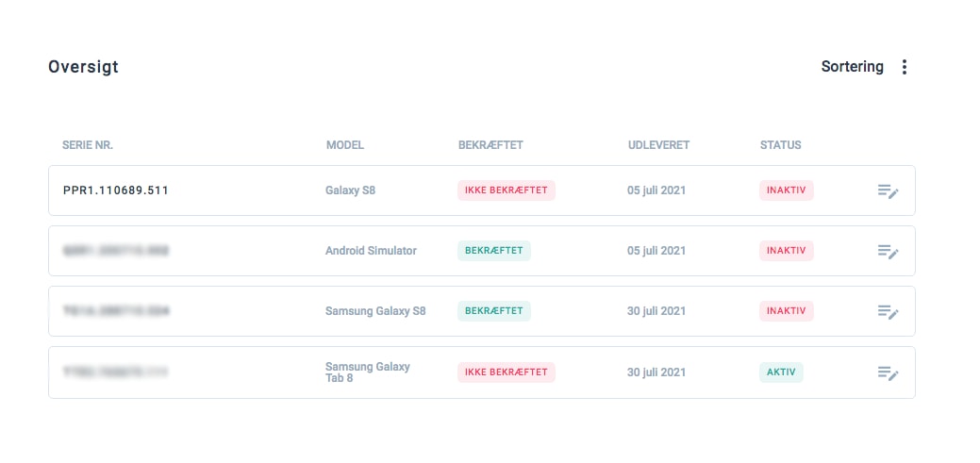This screenshot has height=463, width=980.
Task: Edit the Samsung Galaxy S8 device row
Action: coord(888,311)
